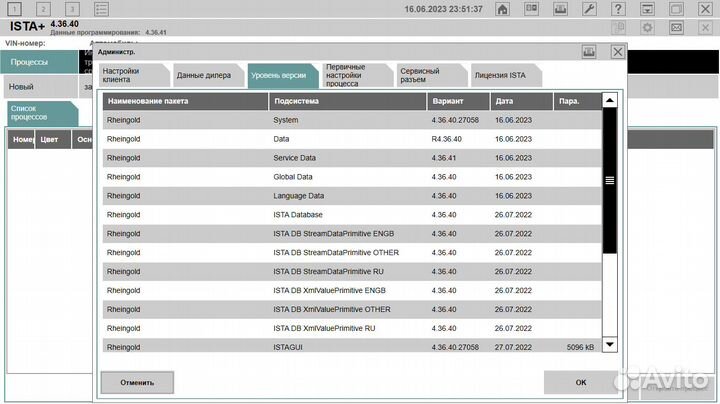
Task: Click the R4.36.40 variant cell
Action: click(447, 139)
